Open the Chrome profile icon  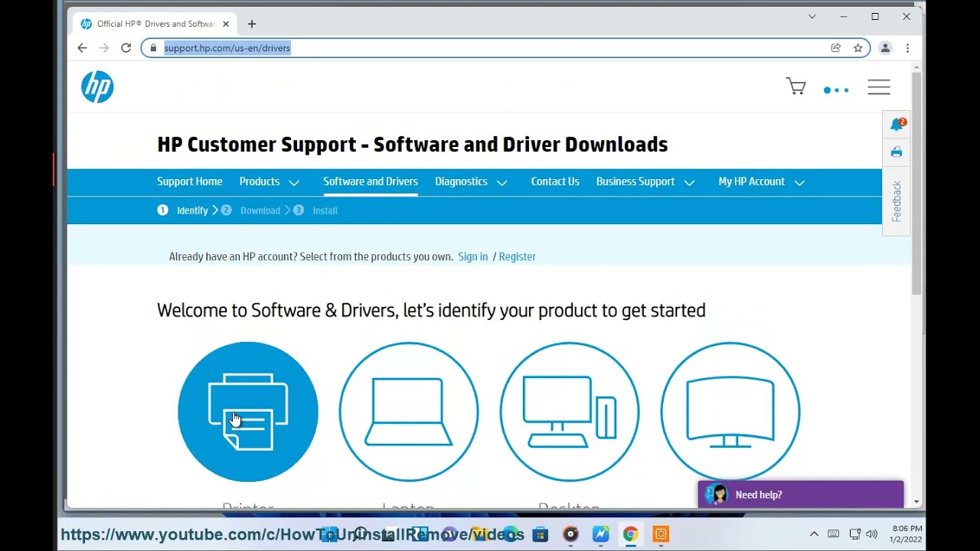point(885,48)
